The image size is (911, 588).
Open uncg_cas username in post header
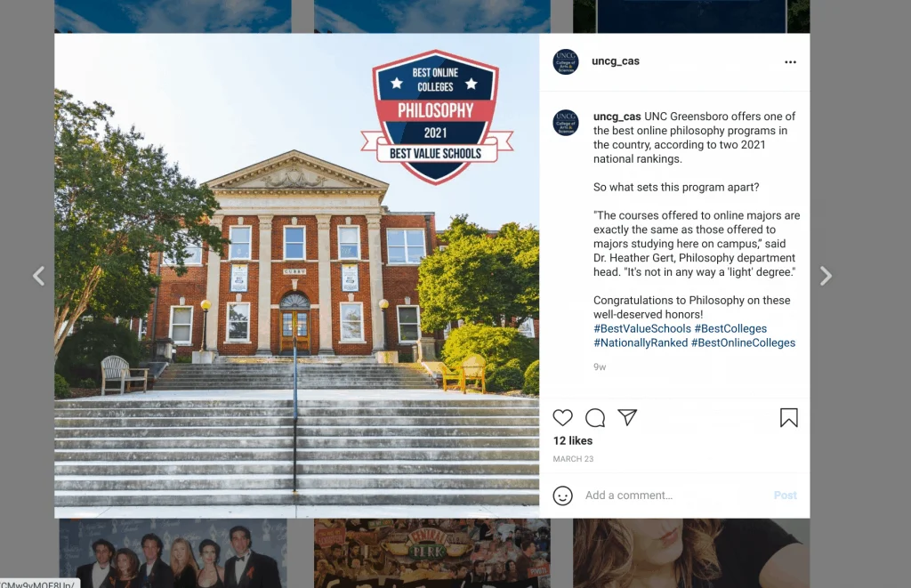click(x=616, y=61)
